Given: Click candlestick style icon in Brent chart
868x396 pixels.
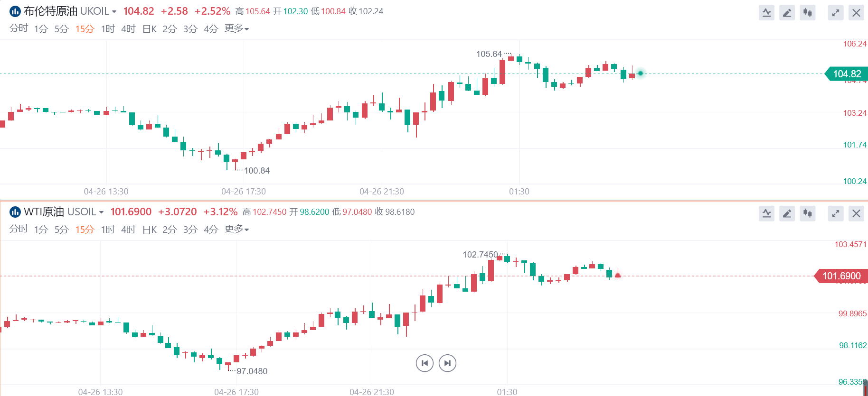Looking at the screenshot, I should coord(807,13).
